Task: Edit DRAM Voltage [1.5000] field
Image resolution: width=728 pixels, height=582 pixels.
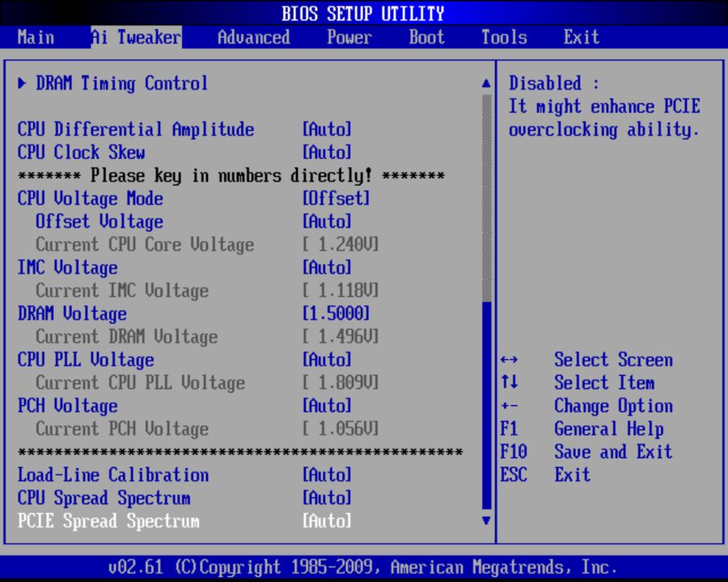Action: click(336, 314)
